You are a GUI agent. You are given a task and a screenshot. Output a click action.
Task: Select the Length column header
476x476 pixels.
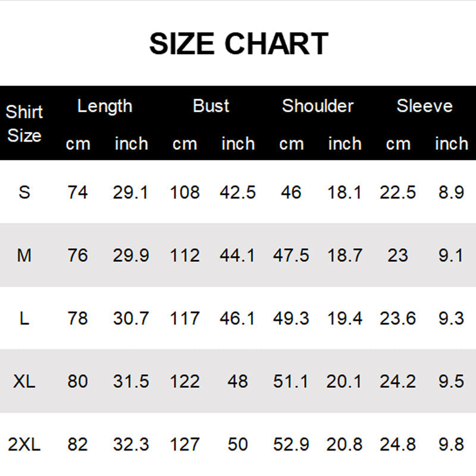point(105,107)
